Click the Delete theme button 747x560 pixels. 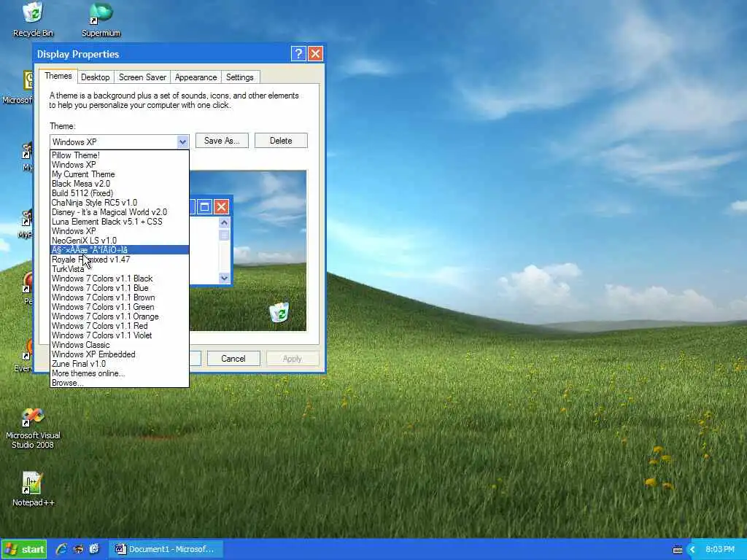pos(281,141)
